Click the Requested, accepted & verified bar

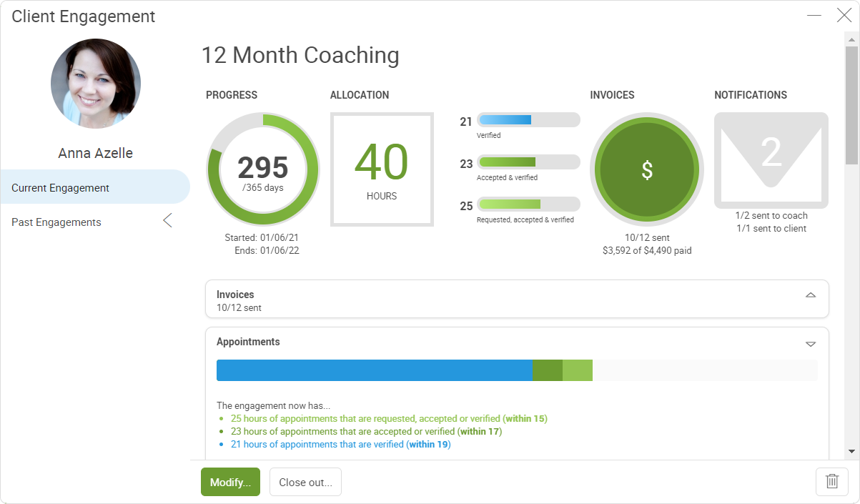click(x=528, y=205)
